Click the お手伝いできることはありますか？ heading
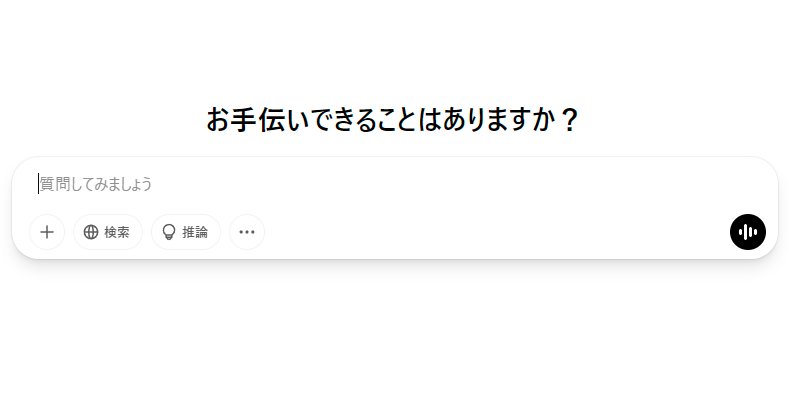 pos(392,120)
